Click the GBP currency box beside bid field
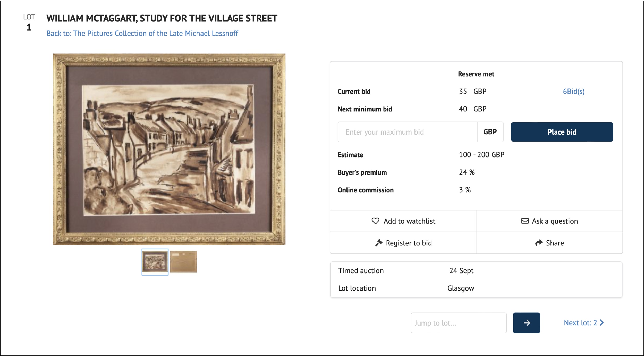This screenshot has width=644, height=356. tap(490, 132)
